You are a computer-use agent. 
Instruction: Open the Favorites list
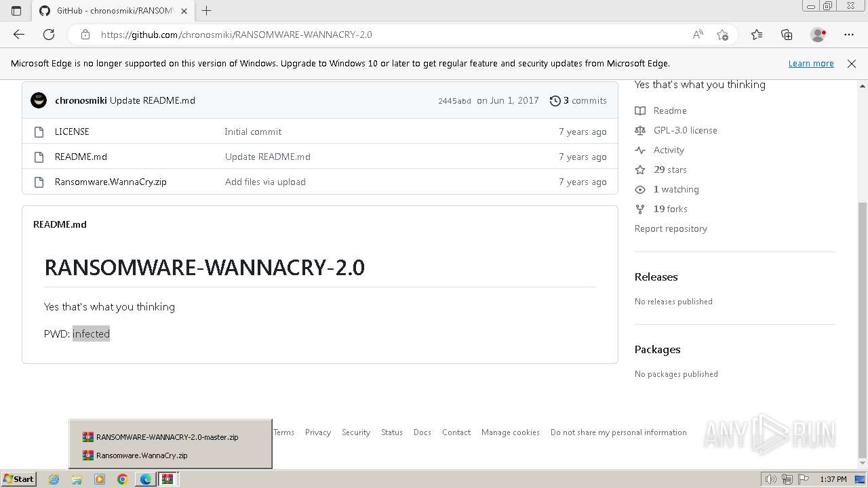tap(757, 35)
